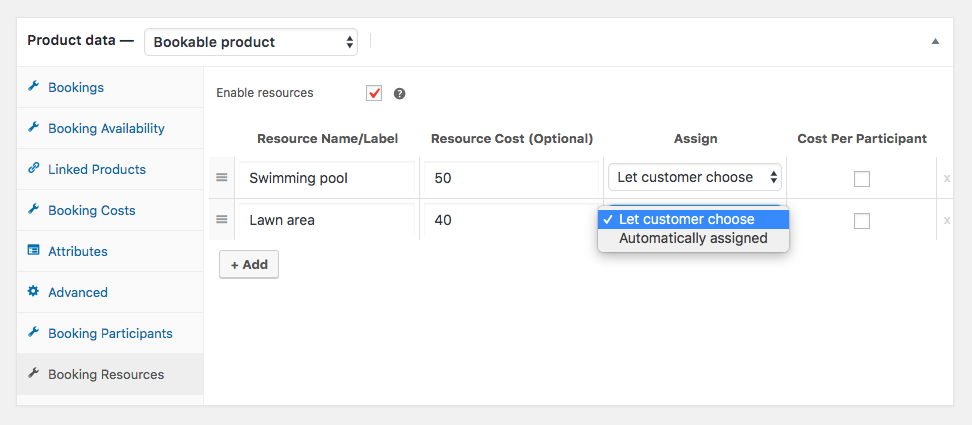Screen dimensions: 972x425
Task: Select Automatically assigned option
Action: coord(693,239)
